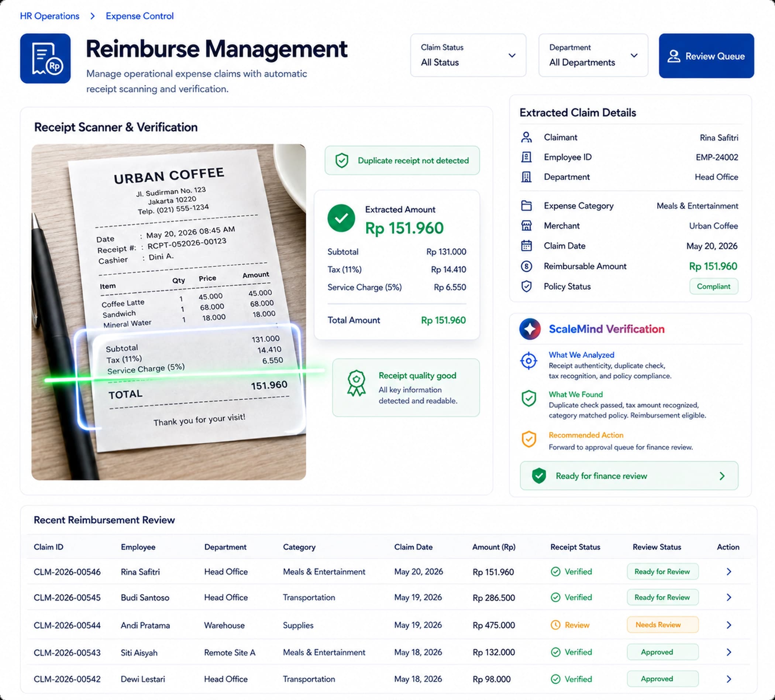Go to Expense Control breadcrumb
Image resolution: width=775 pixels, height=700 pixels.
[139, 16]
